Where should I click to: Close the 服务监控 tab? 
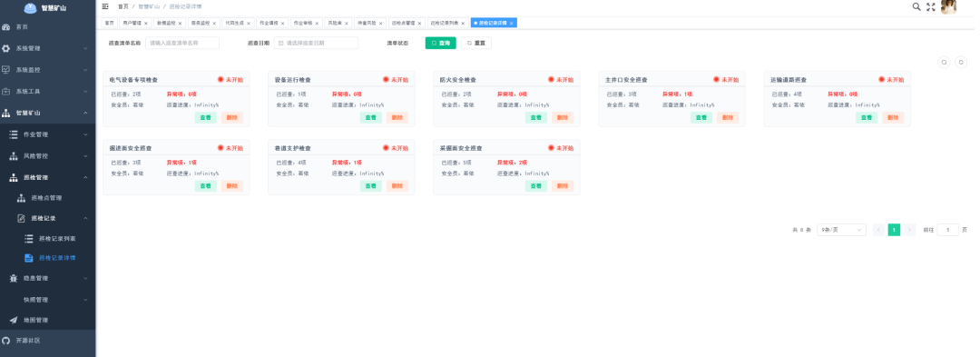point(214,23)
